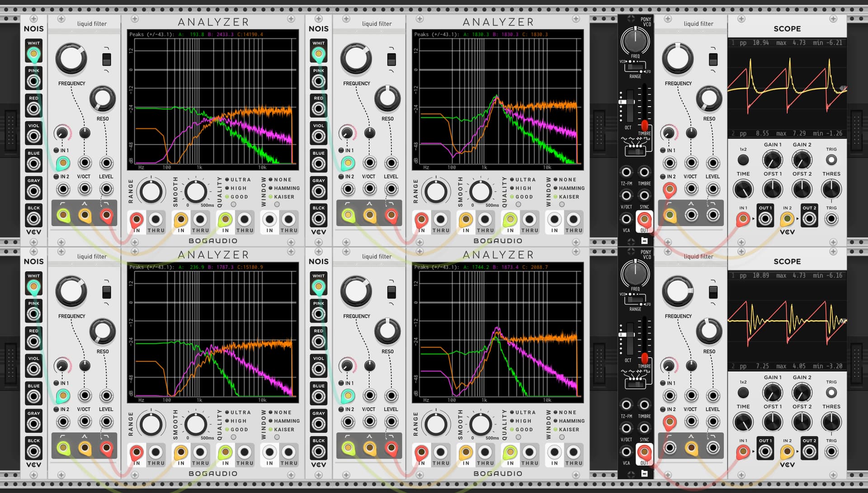This screenshot has height=493, width=868.
Task: Click BLUE jack on bottom-row middle NOIS module
Action: click(318, 396)
